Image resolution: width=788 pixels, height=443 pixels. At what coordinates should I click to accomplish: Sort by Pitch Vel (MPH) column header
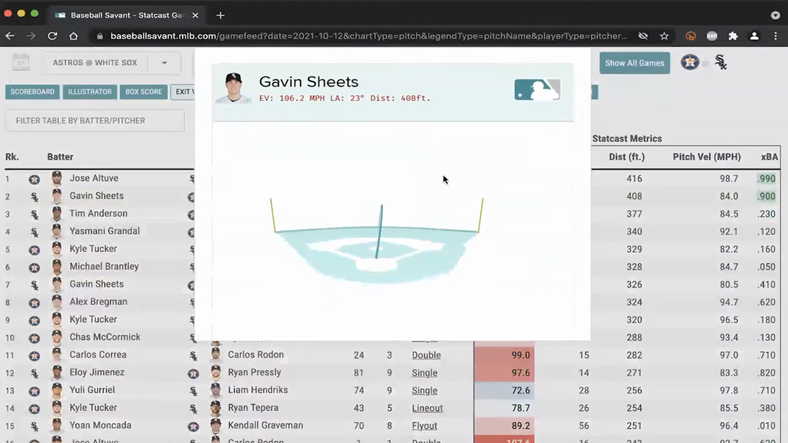click(707, 157)
